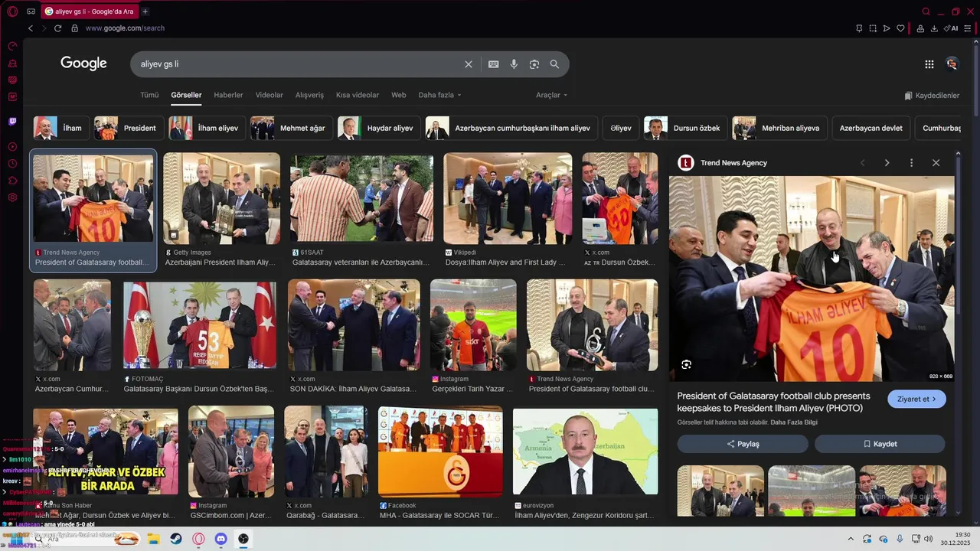Open a new tab with plus button
Viewport: 980px width, 551px height.
pos(145,11)
